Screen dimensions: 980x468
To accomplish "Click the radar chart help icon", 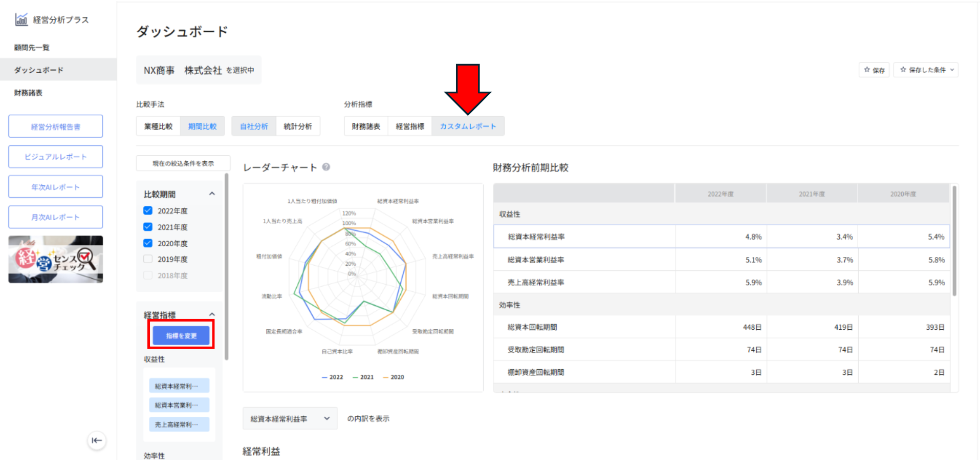I will click(x=326, y=167).
